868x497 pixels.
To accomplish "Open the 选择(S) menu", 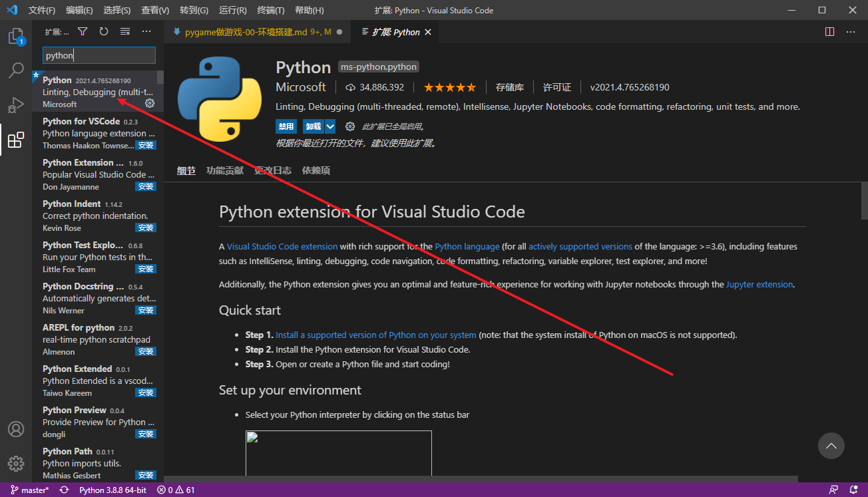I will tap(117, 11).
